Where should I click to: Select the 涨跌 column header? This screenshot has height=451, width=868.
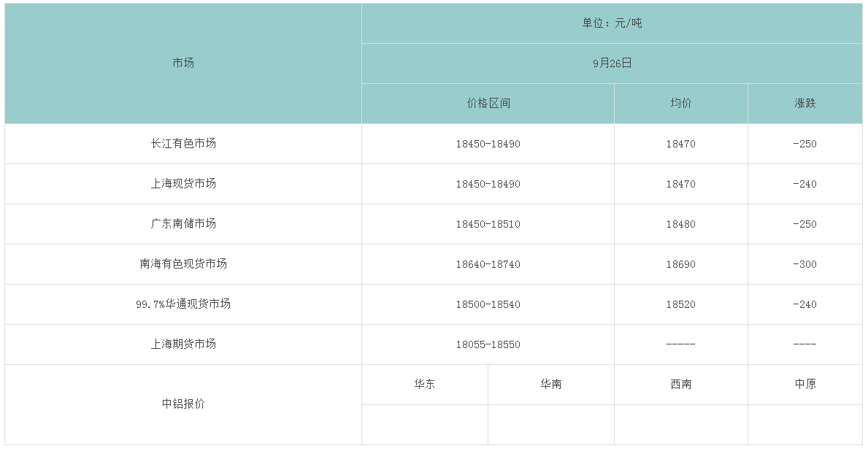[x=804, y=104]
